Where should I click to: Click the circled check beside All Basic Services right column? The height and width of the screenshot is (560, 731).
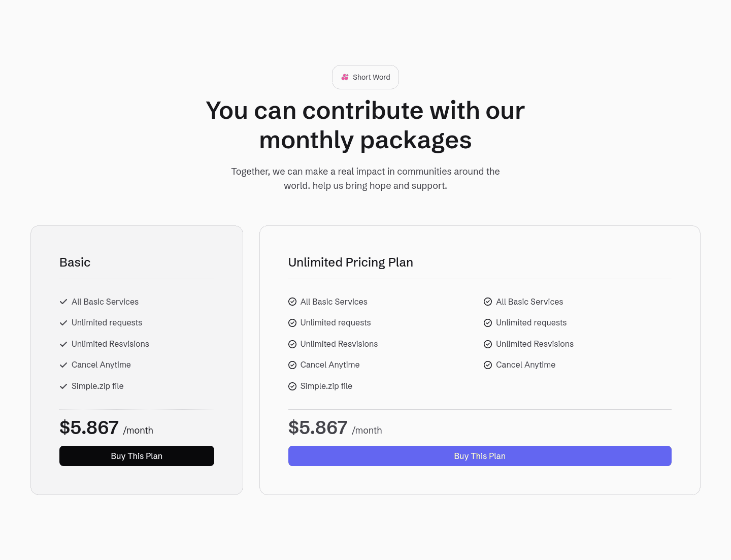488,302
